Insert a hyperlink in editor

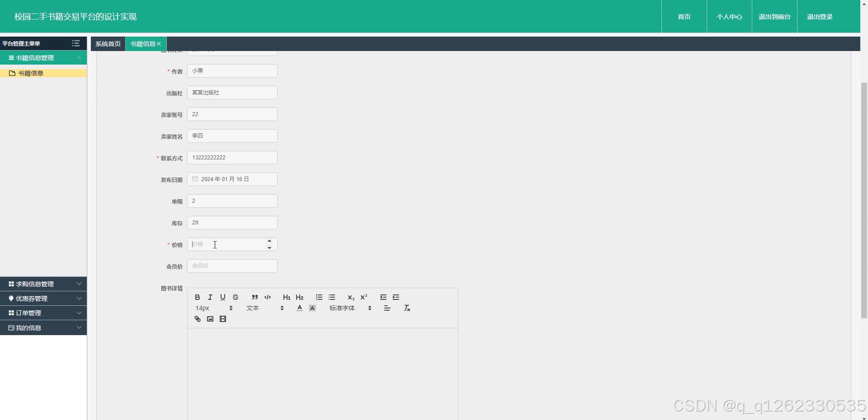tap(197, 319)
